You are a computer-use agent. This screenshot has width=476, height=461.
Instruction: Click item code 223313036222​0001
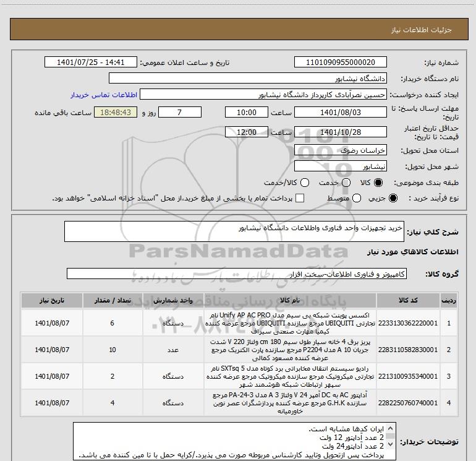click(x=408, y=323)
